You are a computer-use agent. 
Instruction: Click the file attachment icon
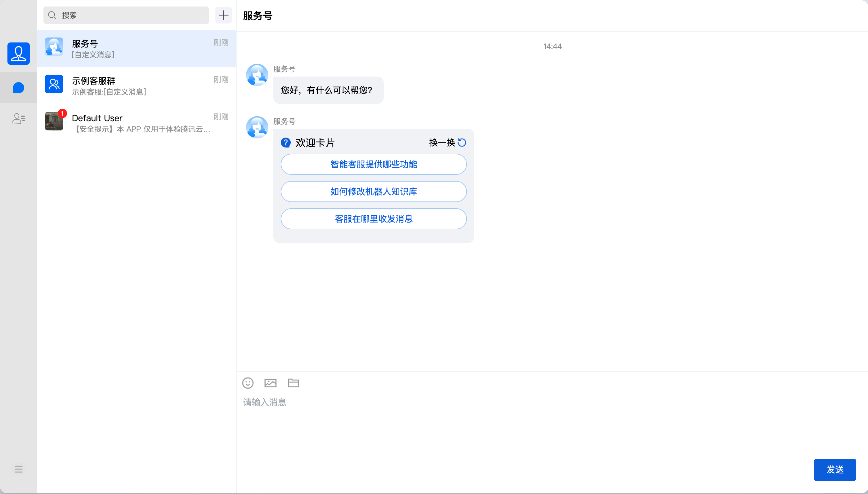pyautogui.click(x=293, y=383)
